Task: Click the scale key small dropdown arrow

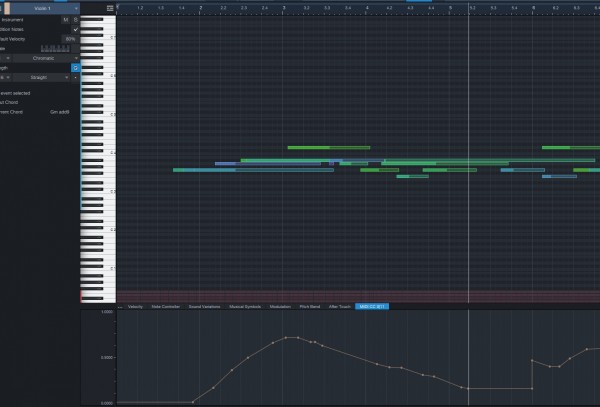Action: 8,58
